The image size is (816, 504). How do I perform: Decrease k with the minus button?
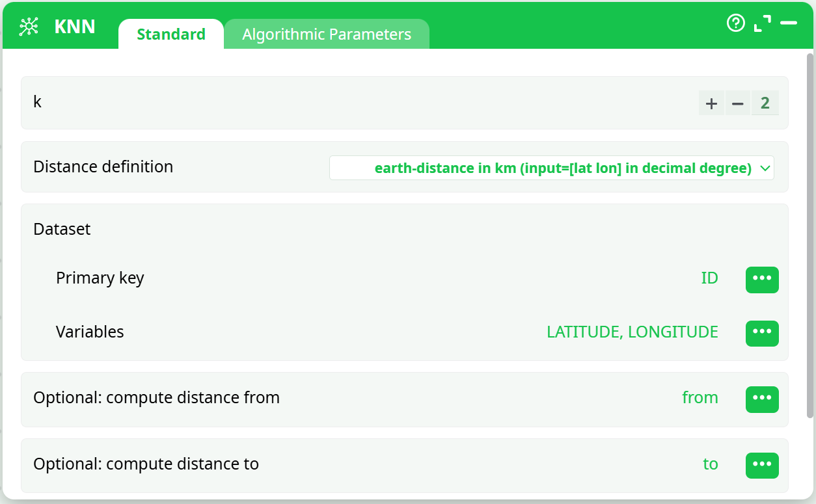pyautogui.click(x=737, y=103)
